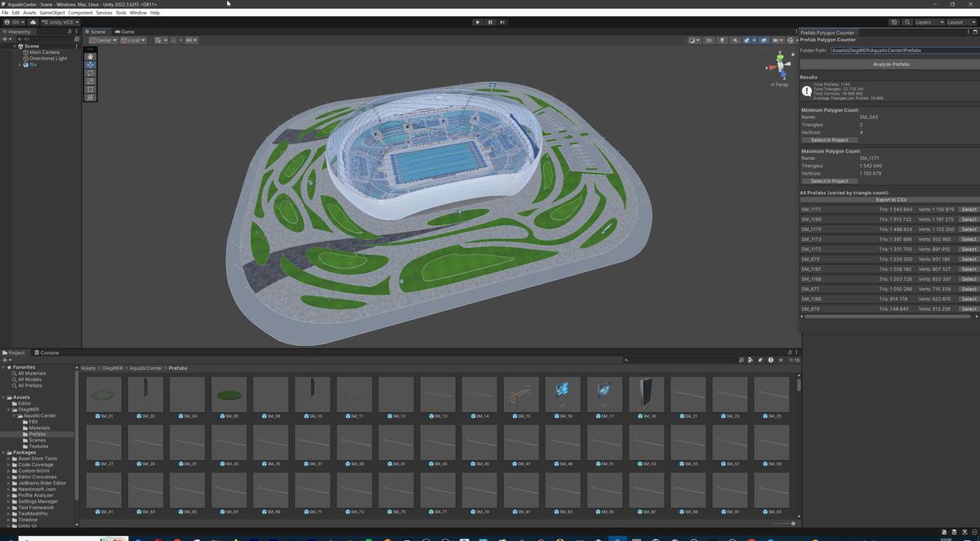Click the Project panel vertical scrollbar
Image resolution: width=980 pixels, height=541 pixels.
799,384
